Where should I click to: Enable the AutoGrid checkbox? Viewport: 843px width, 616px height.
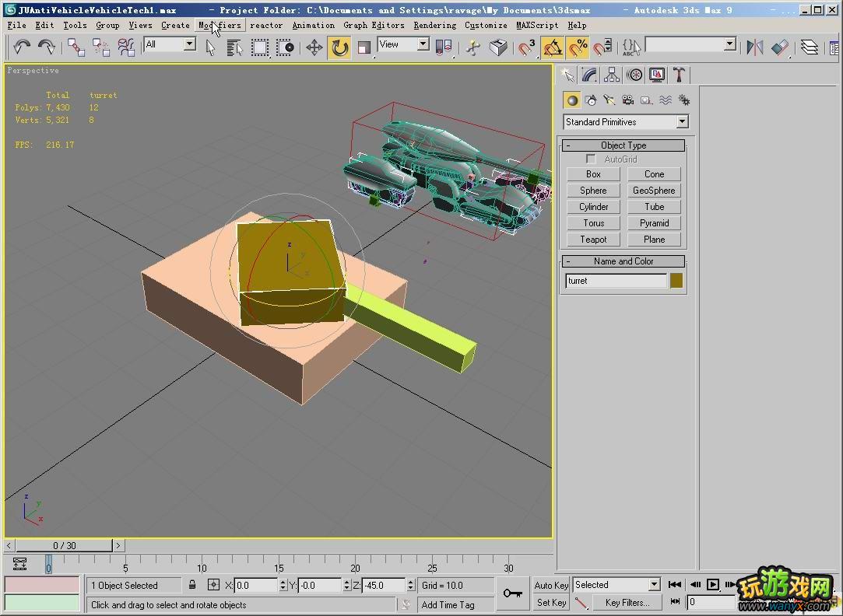coord(591,159)
